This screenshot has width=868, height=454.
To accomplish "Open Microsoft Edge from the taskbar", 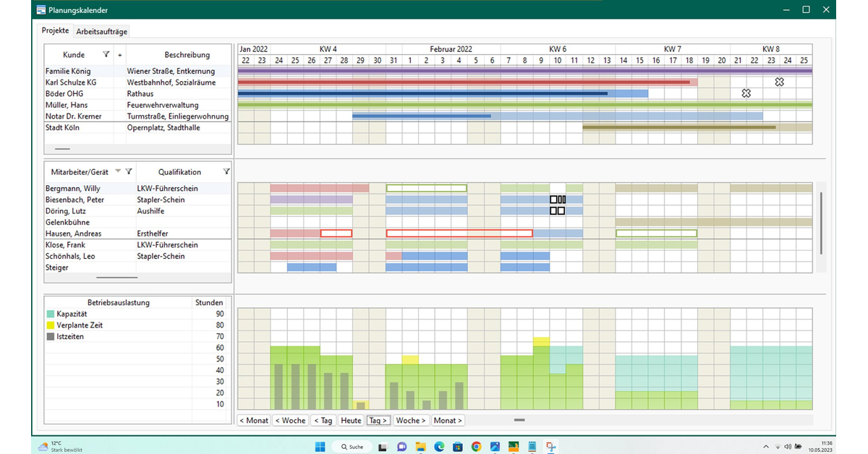I will click(439, 447).
